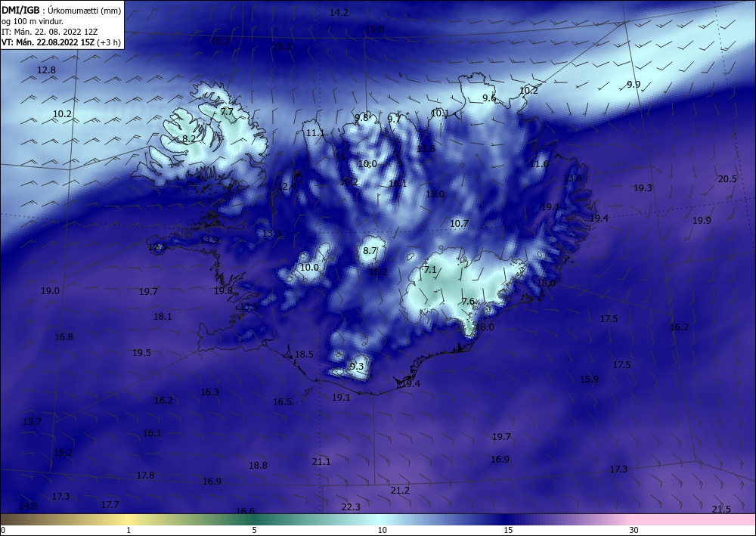Click the 18.8 value label
This screenshot has height=536, width=756.
tap(258, 466)
